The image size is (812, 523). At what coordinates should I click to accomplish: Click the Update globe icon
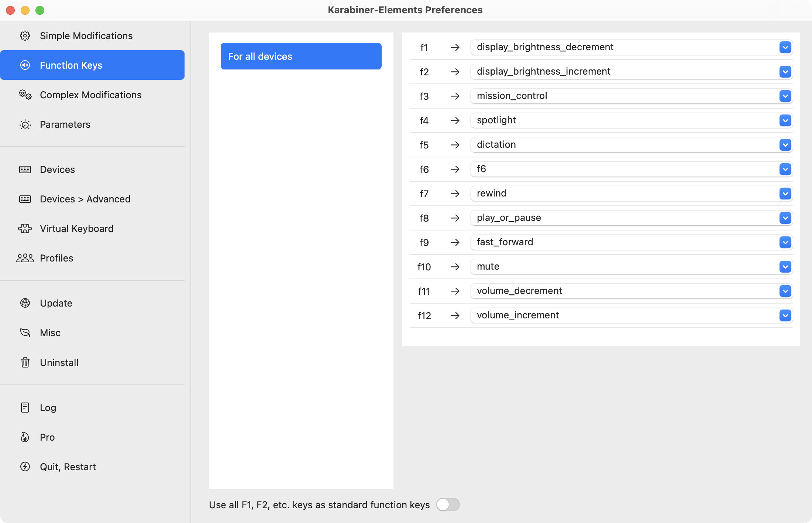(x=25, y=303)
